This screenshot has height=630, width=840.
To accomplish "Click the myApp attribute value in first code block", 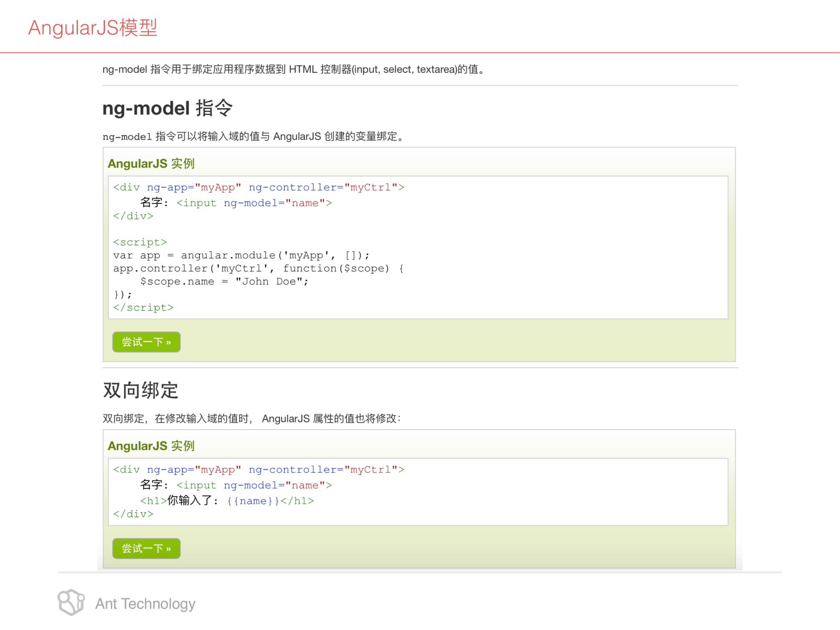I will [x=218, y=187].
